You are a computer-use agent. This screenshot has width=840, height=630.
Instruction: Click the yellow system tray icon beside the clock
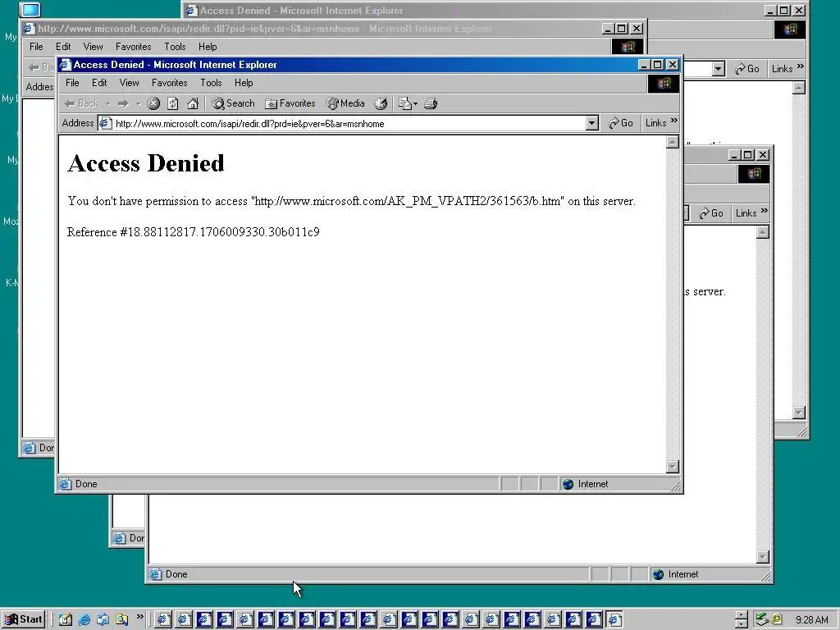777,619
